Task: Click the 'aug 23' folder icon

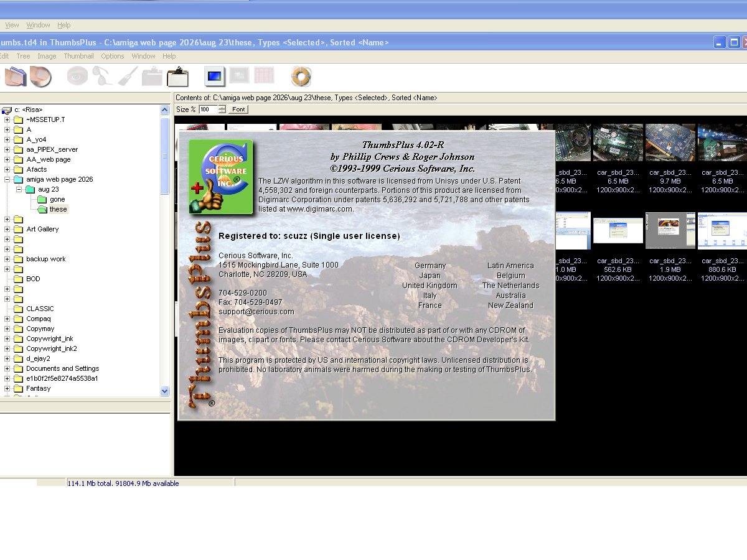Action: pos(31,189)
